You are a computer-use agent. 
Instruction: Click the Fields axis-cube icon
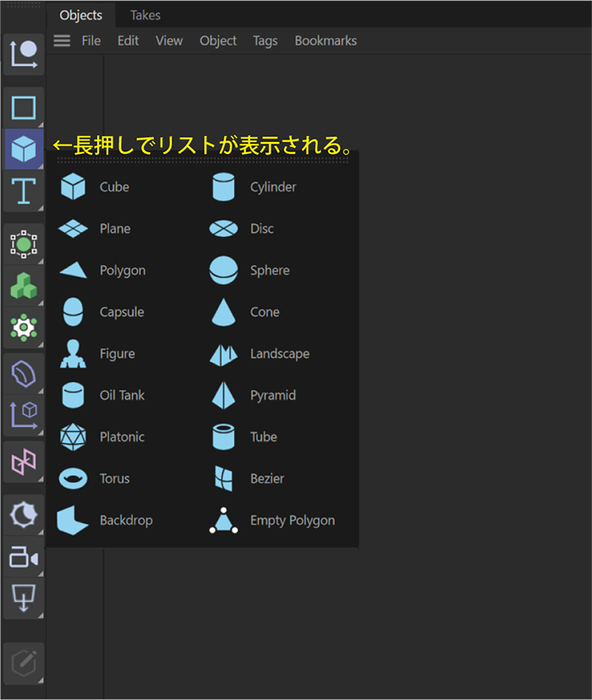[24, 416]
